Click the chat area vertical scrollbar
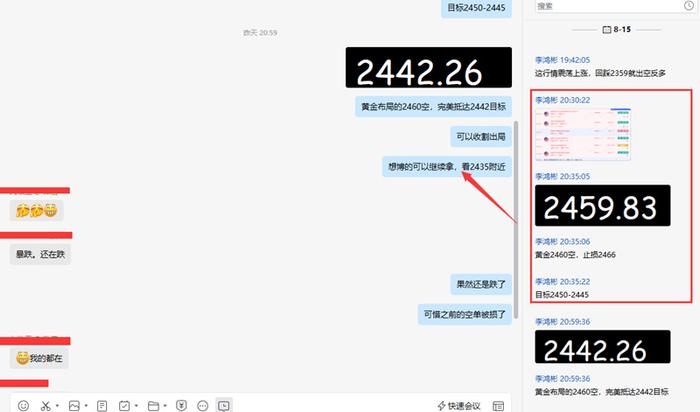The height and width of the screenshot is (412, 700). click(x=516, y=219)
